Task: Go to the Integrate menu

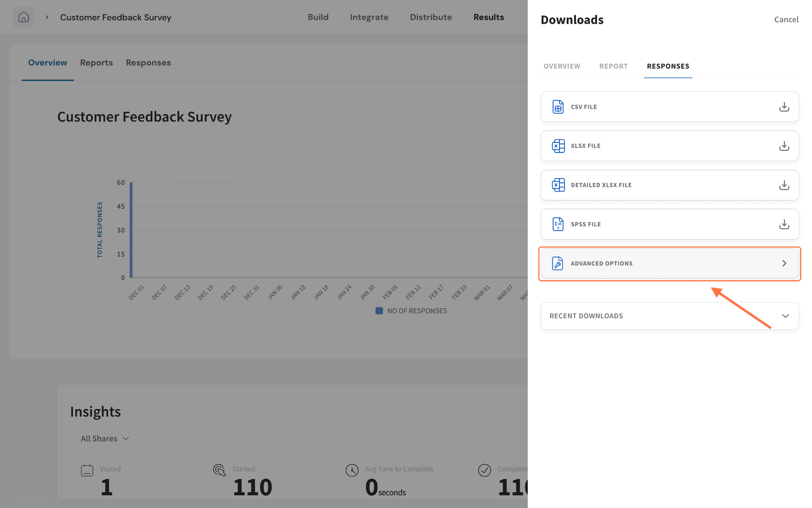Action: click(x=369, y=17)
